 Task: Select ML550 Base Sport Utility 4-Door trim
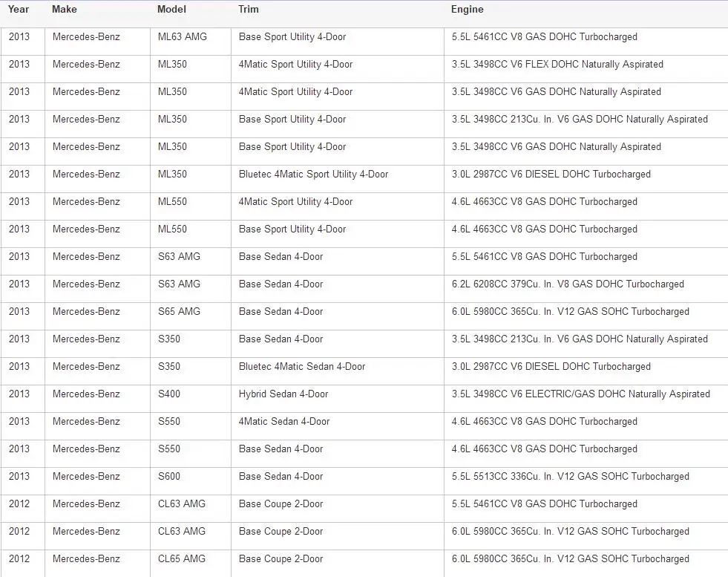337,234
